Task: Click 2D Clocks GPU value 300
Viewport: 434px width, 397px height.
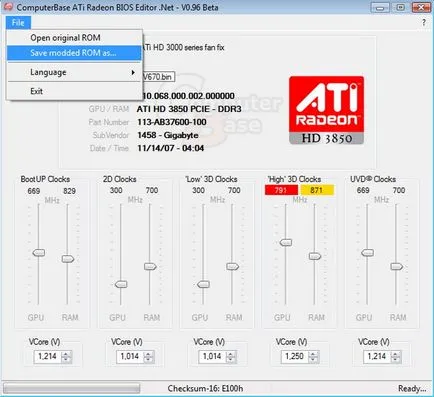Action: 116,190
